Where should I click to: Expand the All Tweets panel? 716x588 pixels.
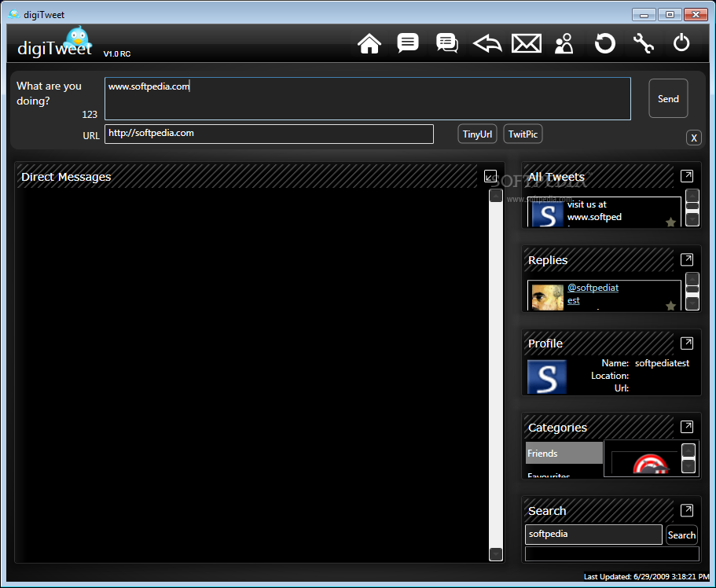pyautogui.click(x=687, y=176)
